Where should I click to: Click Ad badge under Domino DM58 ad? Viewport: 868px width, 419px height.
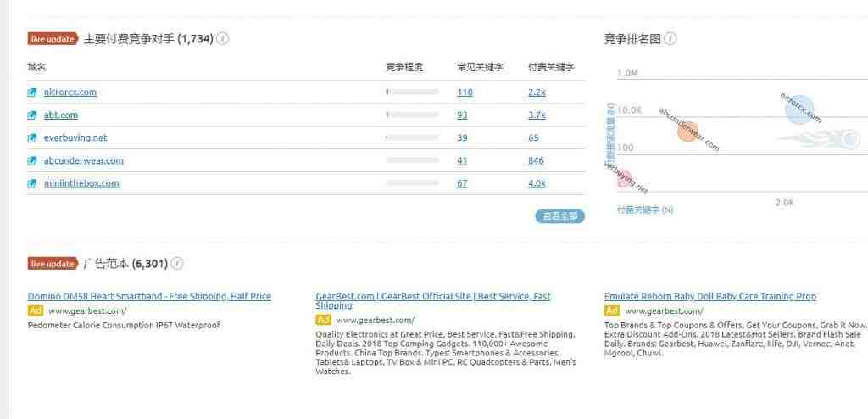click(x=35, y=311)
